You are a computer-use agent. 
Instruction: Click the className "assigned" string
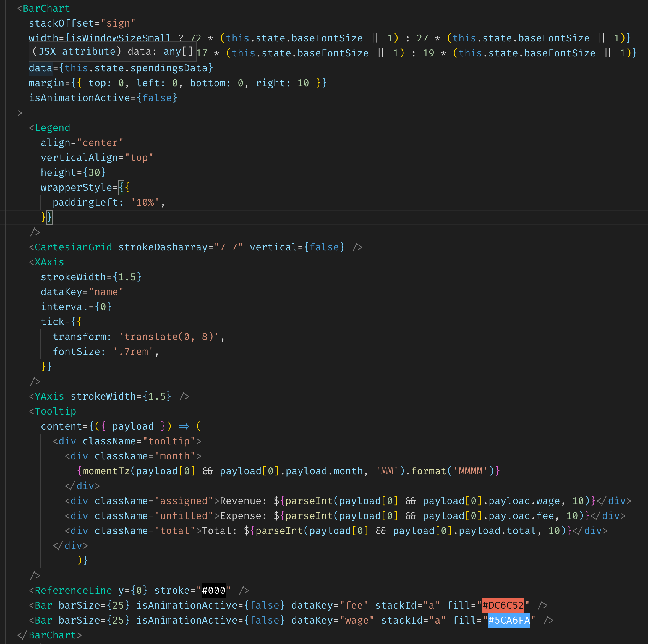(184, 501)
